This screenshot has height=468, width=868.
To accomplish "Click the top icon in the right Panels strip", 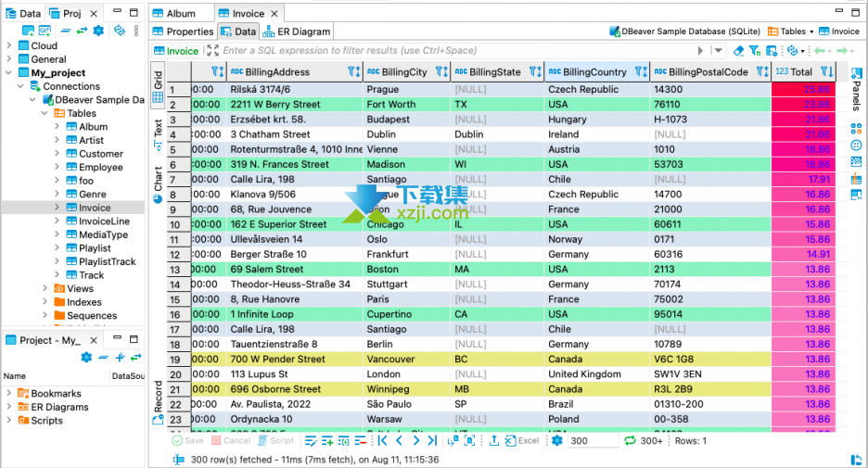I will pos(856,73).
